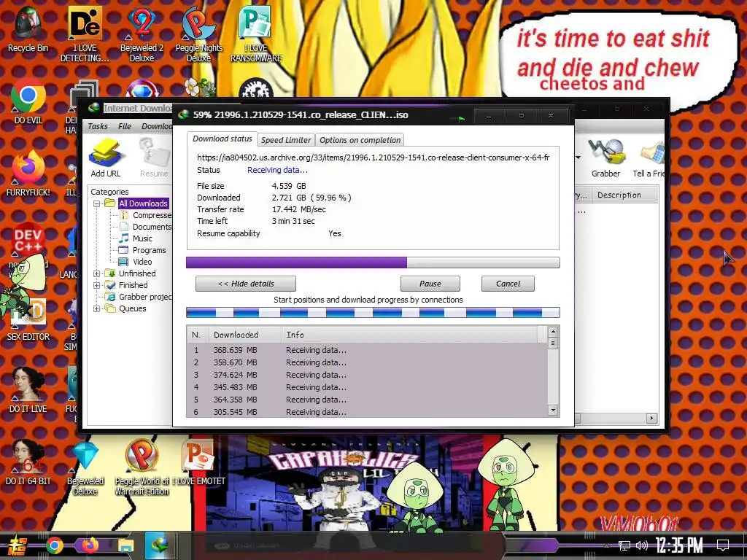Image resolution: width=747 pixels, height=560 pixels.
Task: Select the Compressed category
Action: (152, 215)
